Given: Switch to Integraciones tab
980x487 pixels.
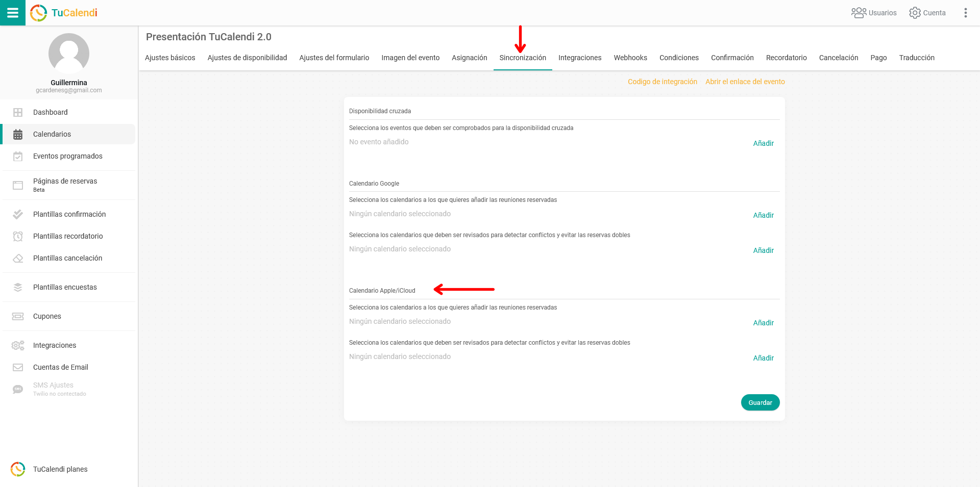Looking at the screenshot, I should [x=580, y=58].
